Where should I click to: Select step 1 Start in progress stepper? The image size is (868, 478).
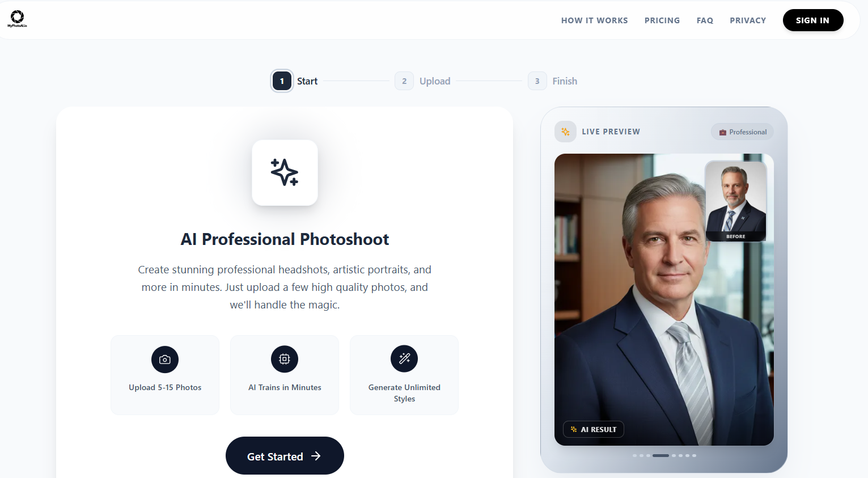[294, 81]
